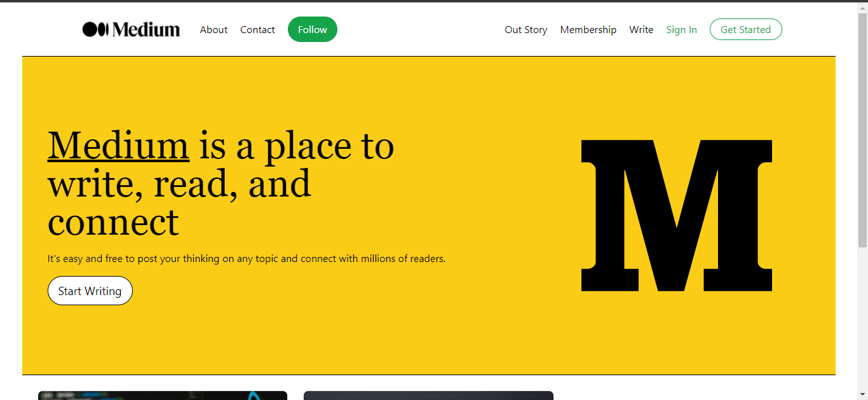Click the Medium logo in the header

[x=132, y=29]
